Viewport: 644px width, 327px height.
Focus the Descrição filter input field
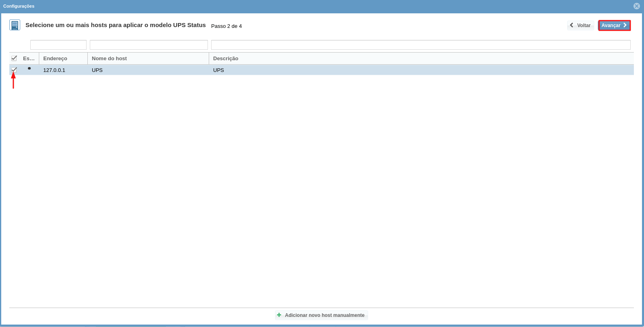[421, 45]
